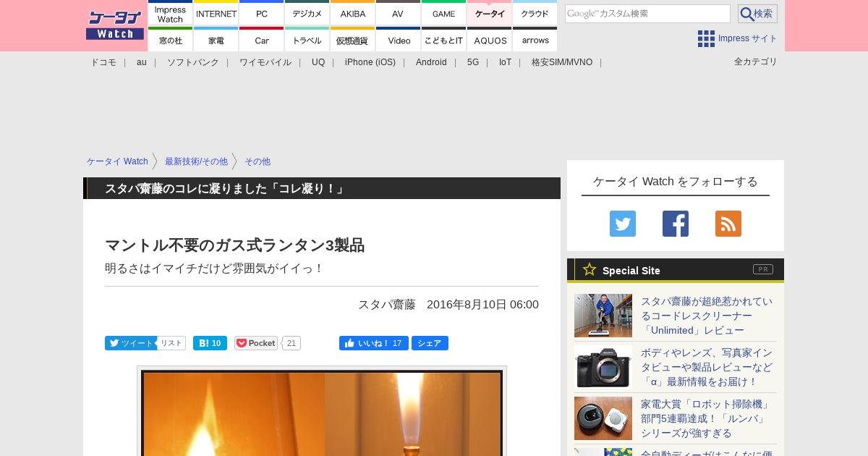Save article with Pocket button
Viewport: 868px width, 456px height.
[256, 343]
